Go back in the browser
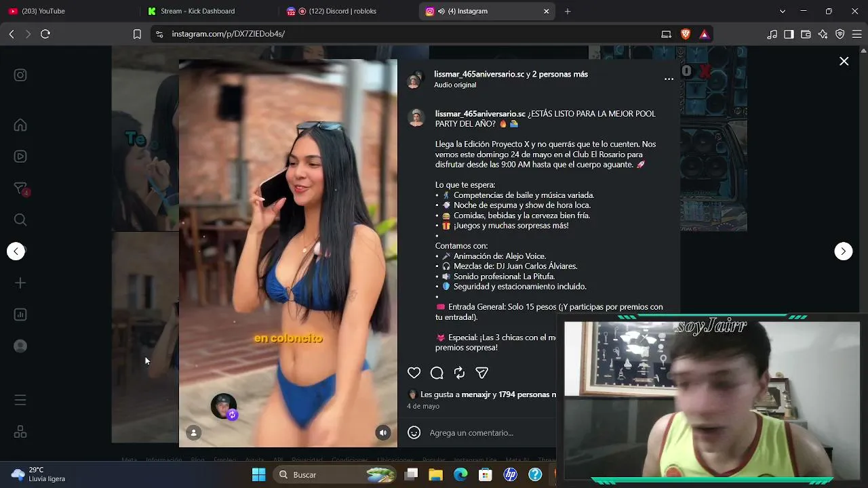This screenshot has height=488, width=868. pyautogui.click(x=12, y=34)
